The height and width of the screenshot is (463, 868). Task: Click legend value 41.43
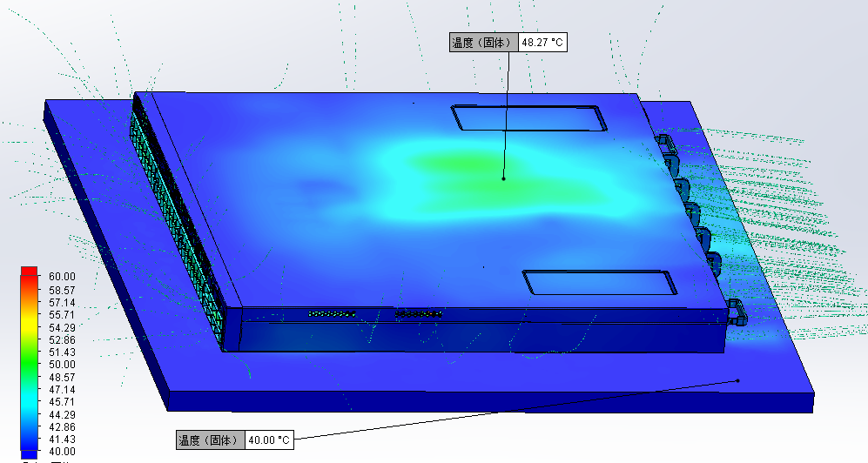[x=62, y=439]
